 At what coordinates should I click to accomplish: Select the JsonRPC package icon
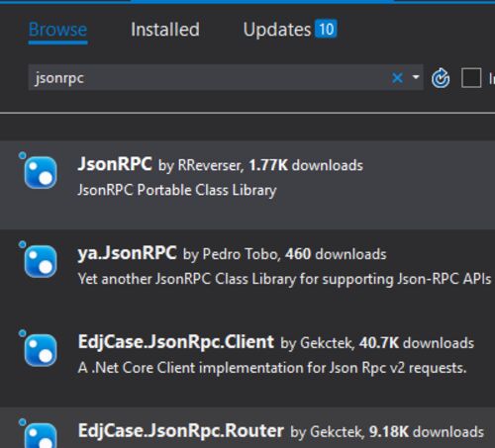point(41,173)
